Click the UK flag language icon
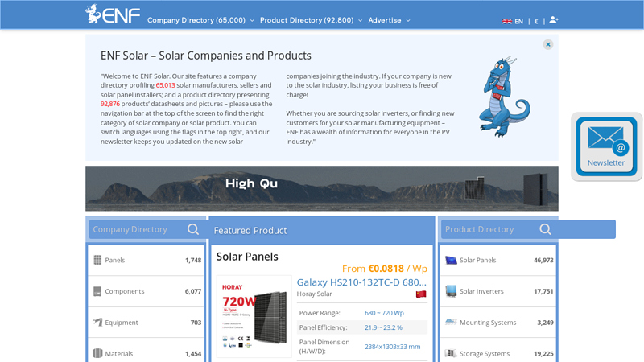Image resolution: width=644 pixels, height=362 pixels. 507,21
